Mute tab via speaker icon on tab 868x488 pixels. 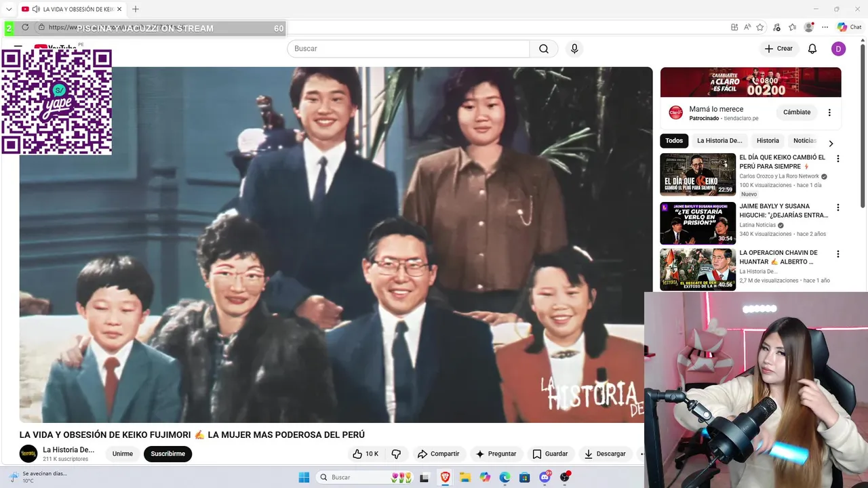coord(35,9)
